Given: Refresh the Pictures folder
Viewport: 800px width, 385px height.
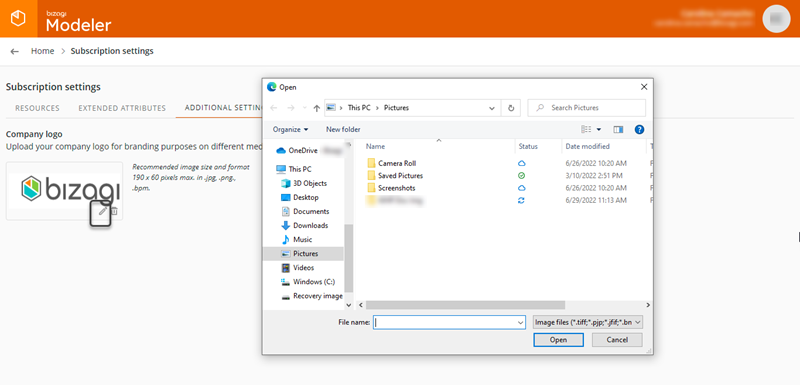Looking at the screenshot, I should click(x=511, y=108).
